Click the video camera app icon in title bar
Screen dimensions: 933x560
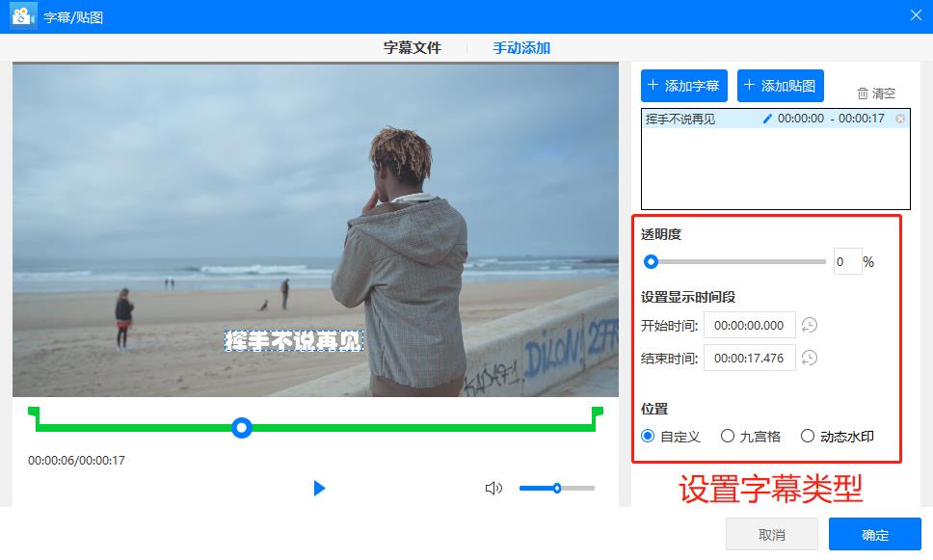23,16
